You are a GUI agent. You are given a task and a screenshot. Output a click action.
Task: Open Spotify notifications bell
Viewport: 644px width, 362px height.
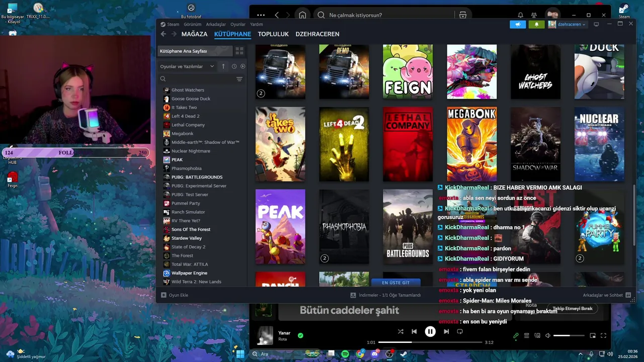(x=520, y=15)
